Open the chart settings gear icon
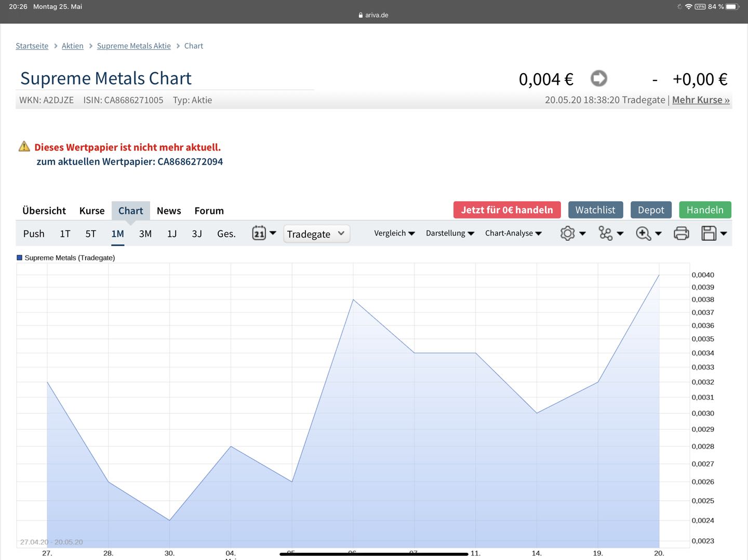748x560 pixels. 567,234
